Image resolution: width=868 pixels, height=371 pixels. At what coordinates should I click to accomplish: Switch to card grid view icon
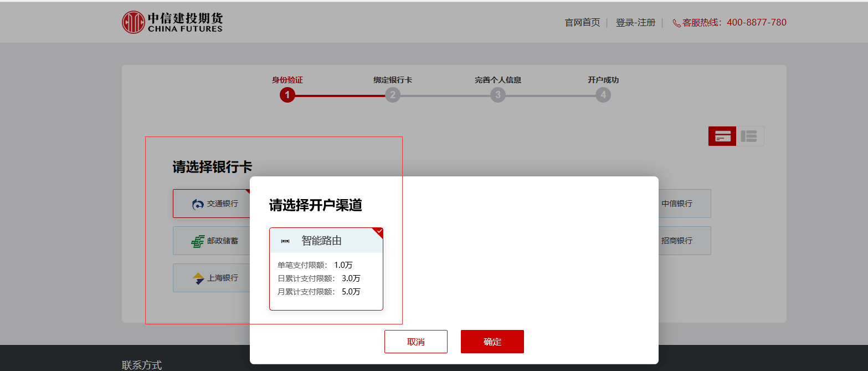722,136
